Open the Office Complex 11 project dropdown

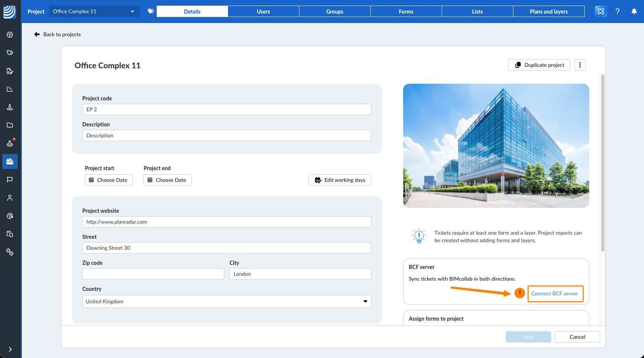click(94, 11)
